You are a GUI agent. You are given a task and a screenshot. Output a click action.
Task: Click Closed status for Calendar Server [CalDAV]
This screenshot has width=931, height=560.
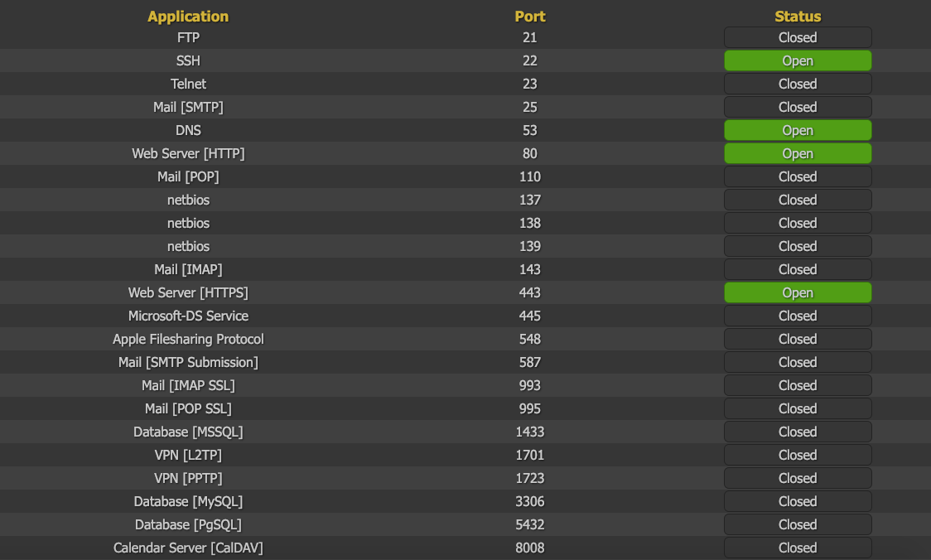point(798,548)
